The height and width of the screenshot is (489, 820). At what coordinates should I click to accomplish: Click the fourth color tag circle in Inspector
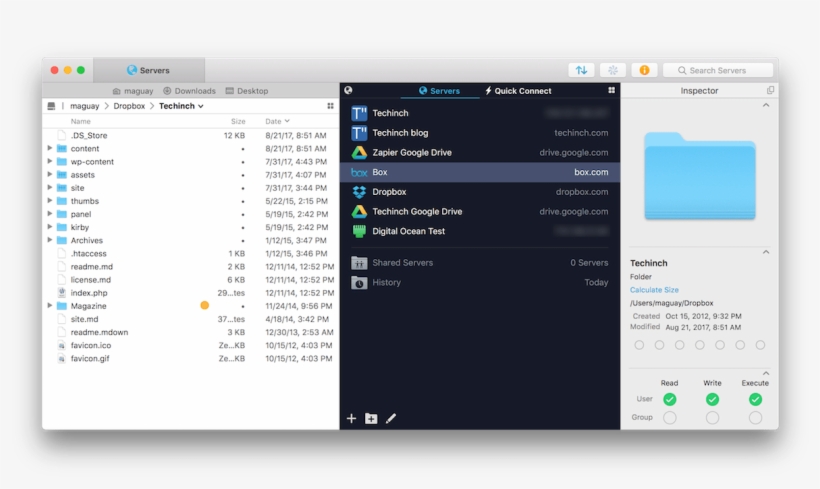point(700,345)
